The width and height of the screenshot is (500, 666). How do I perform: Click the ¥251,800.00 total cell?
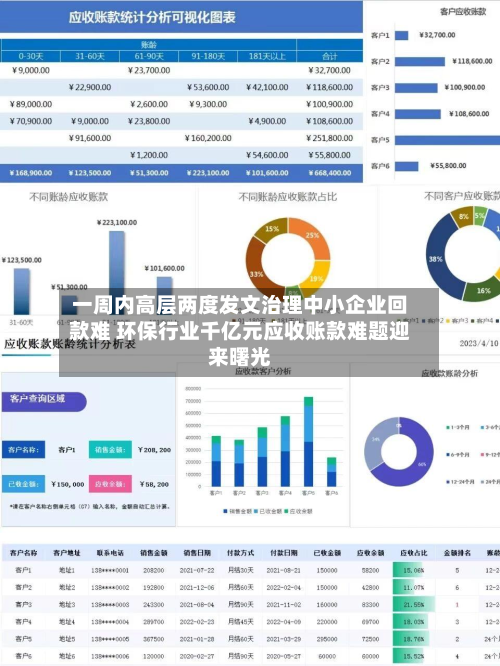330,138
